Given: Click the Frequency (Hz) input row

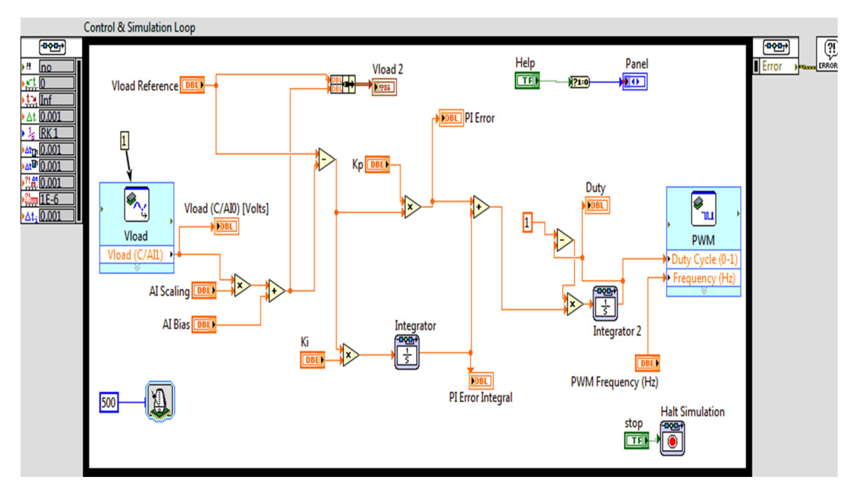Looking at the screenshot, I should [x=704, y=278].
